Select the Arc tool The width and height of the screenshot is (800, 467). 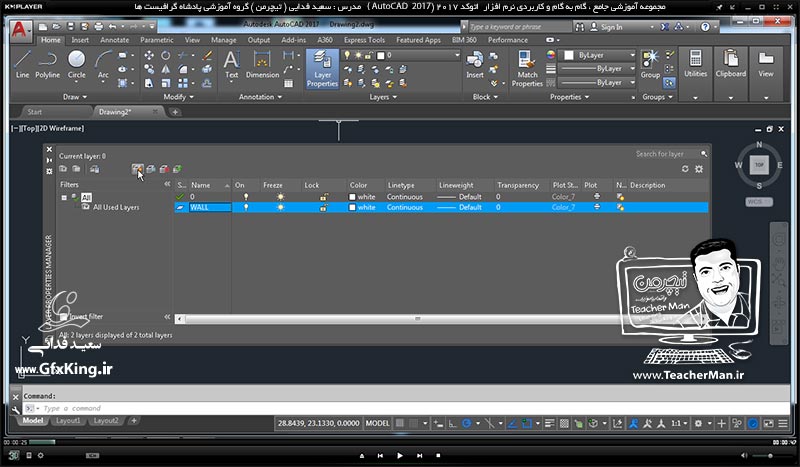103,65
